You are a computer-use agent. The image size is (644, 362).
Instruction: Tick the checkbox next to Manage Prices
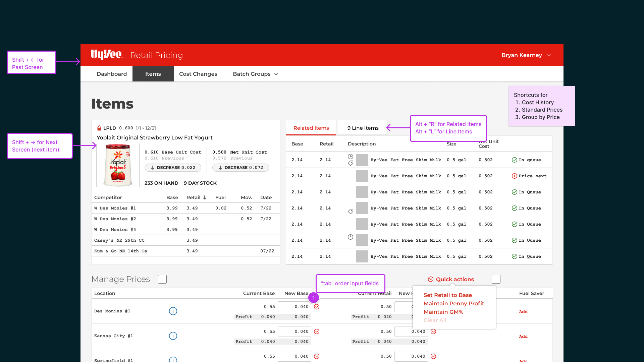click(x=162, y=279)
